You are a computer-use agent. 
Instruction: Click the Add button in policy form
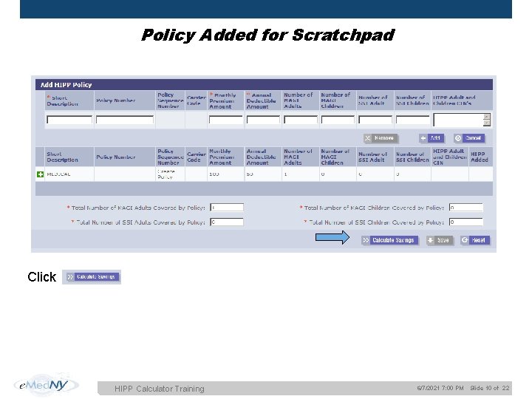coord(432,138)
